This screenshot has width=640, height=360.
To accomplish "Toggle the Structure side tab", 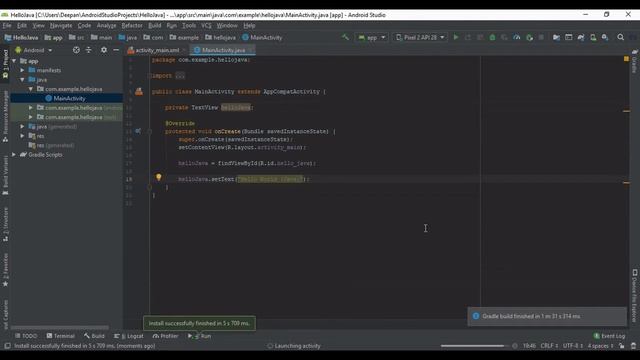I will 5,225.
